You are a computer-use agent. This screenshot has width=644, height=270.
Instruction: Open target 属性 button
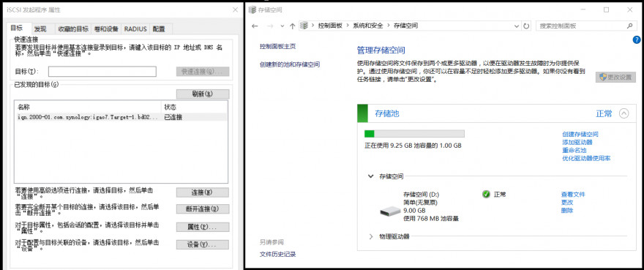coord(203,227)
